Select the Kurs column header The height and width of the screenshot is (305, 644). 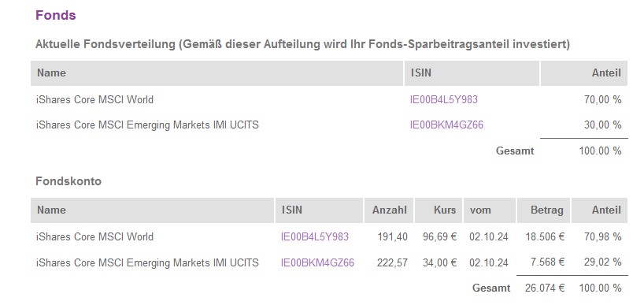coord(439,210)
